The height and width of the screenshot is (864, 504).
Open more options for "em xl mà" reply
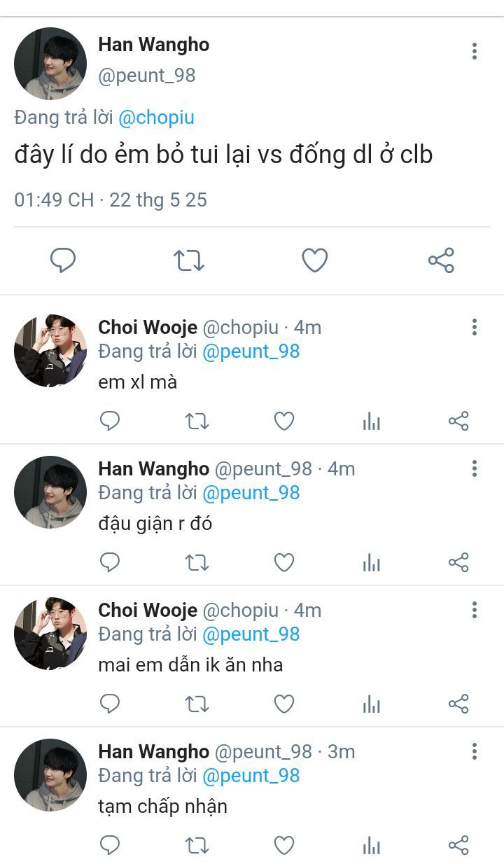tap(475, 327)
